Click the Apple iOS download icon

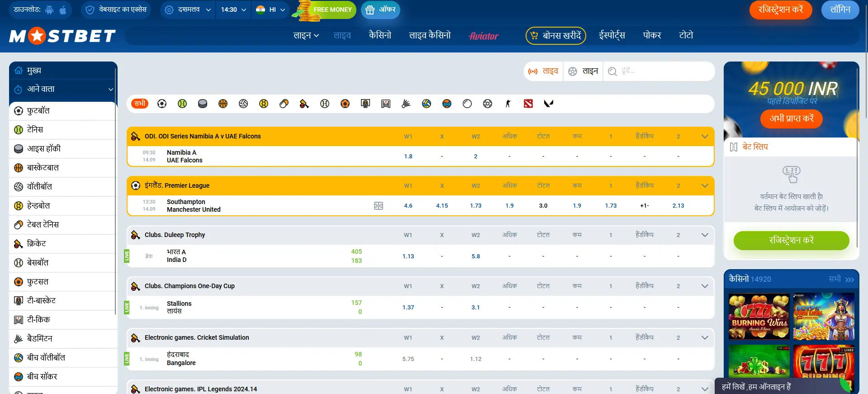(x=63, y=9)
